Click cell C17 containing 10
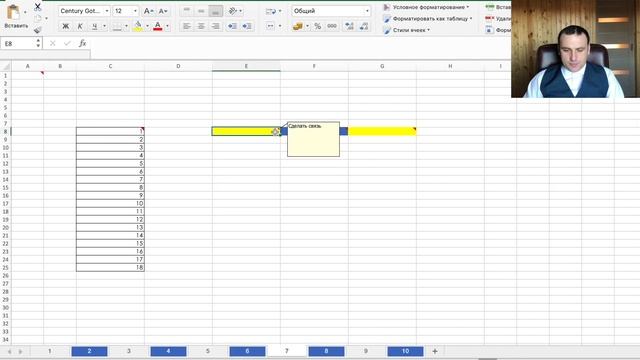The height and width of the screenshot is (360, 640). 110,203
